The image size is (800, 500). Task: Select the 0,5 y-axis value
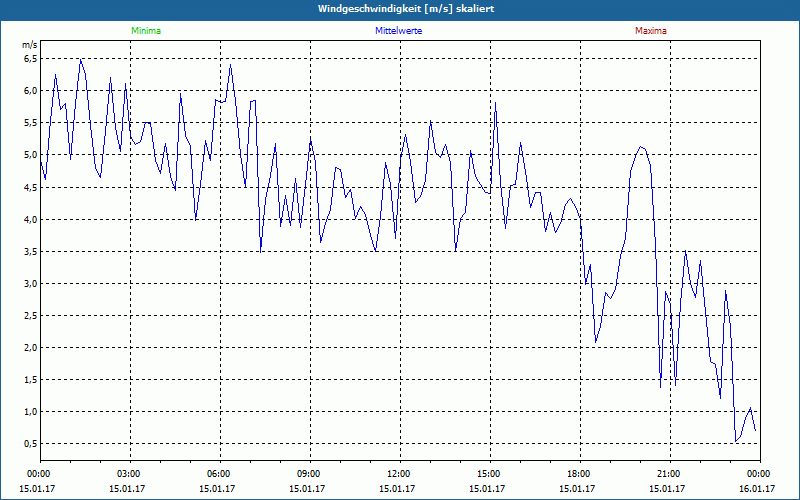coord(31,444)
